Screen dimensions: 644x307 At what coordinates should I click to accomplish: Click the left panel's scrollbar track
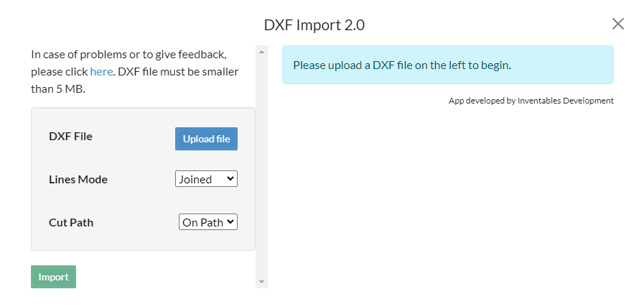[261, 167]
